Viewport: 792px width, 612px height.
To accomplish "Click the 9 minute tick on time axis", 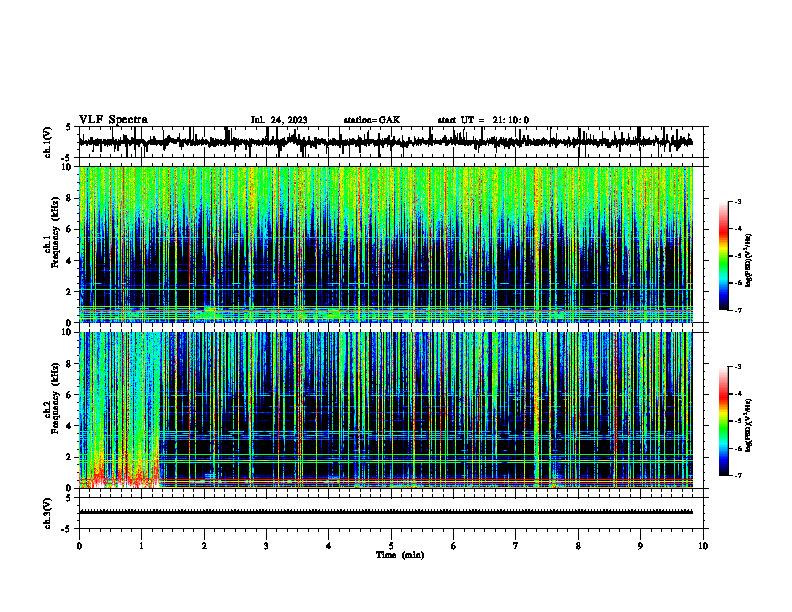I will 640,546.
